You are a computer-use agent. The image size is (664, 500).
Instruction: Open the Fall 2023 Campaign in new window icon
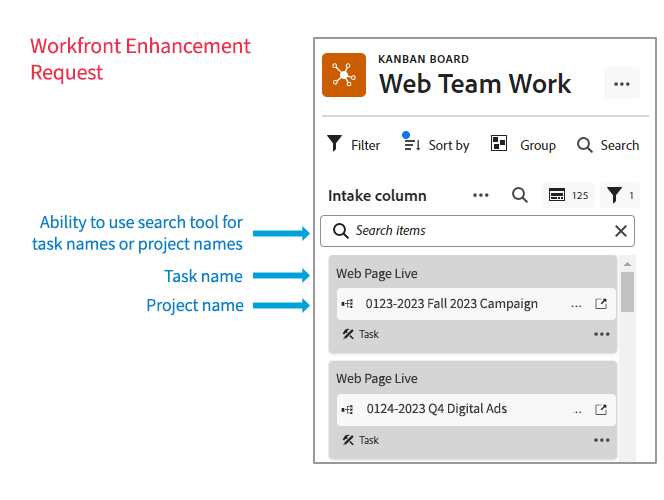pyautogui.click(x=601, y=304)
